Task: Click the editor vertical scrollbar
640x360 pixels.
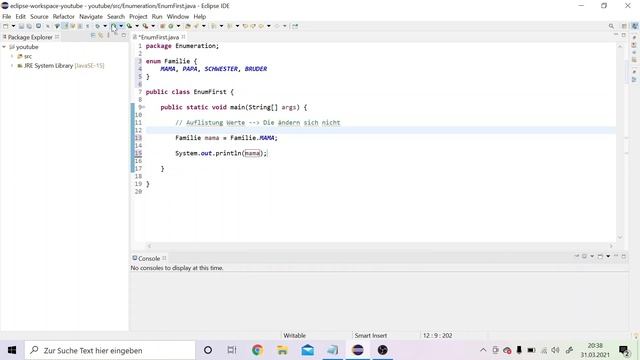Action: coord(620,142)
